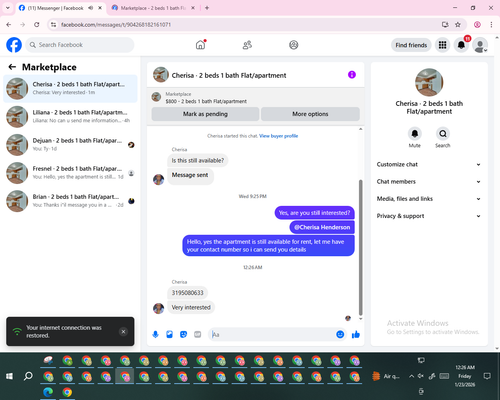
Task: Open the Chrome three-dot menu
Action: click(491, 24)
